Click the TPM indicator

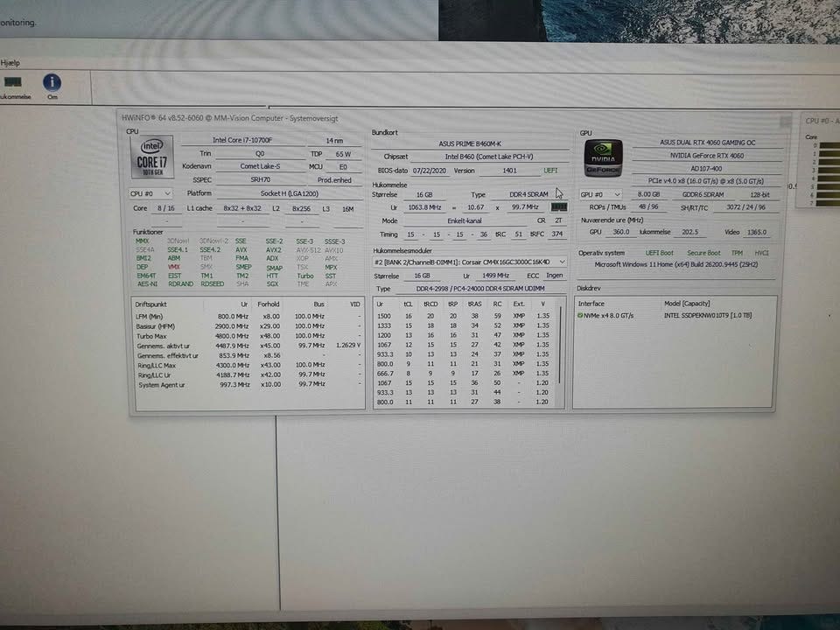(737, 253)
